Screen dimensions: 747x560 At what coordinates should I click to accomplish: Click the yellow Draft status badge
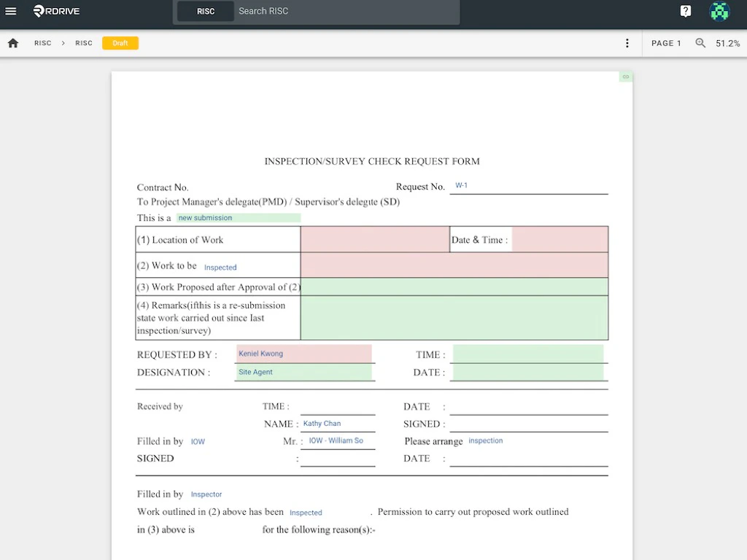[120, 43]
